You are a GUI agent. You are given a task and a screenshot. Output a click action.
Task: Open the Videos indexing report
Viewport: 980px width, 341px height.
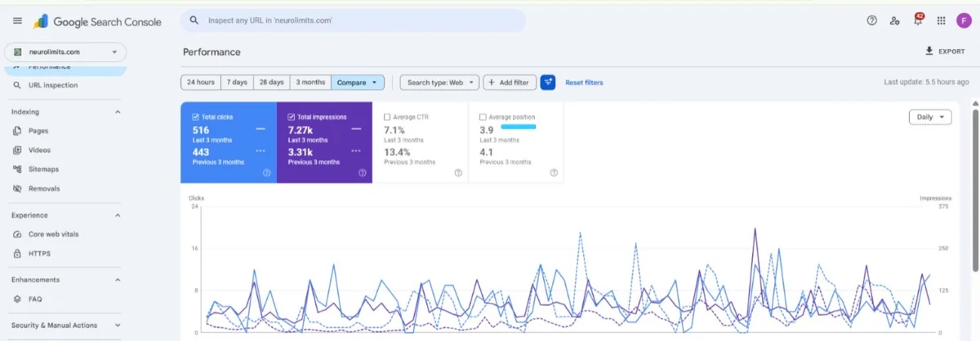39,150
